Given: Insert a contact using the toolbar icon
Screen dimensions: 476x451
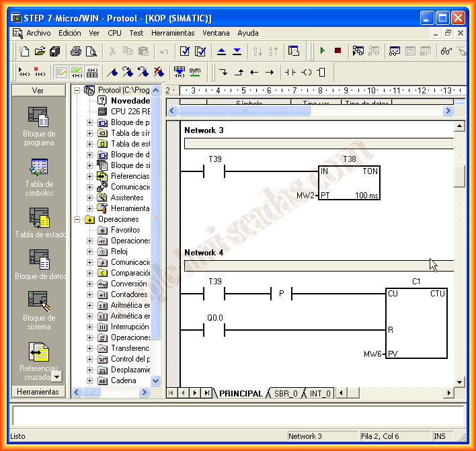Looking at the screenshot, I should [x=290, y=72].
